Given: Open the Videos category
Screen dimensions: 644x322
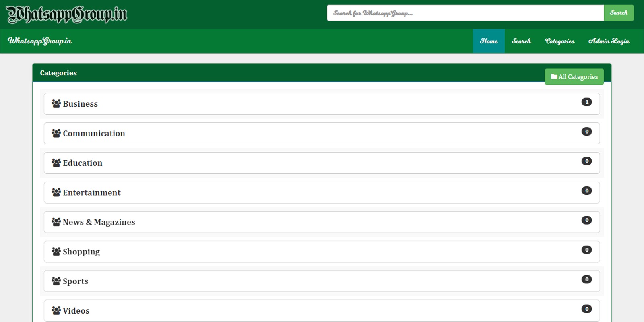Looking at the screenshot, I should pos(322,311).
